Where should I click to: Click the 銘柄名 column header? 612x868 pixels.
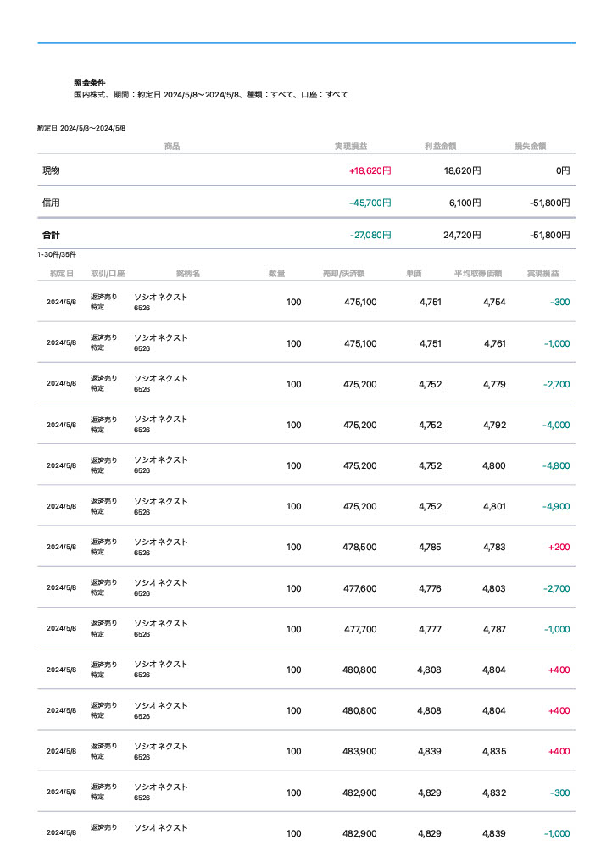coord(187,274)
